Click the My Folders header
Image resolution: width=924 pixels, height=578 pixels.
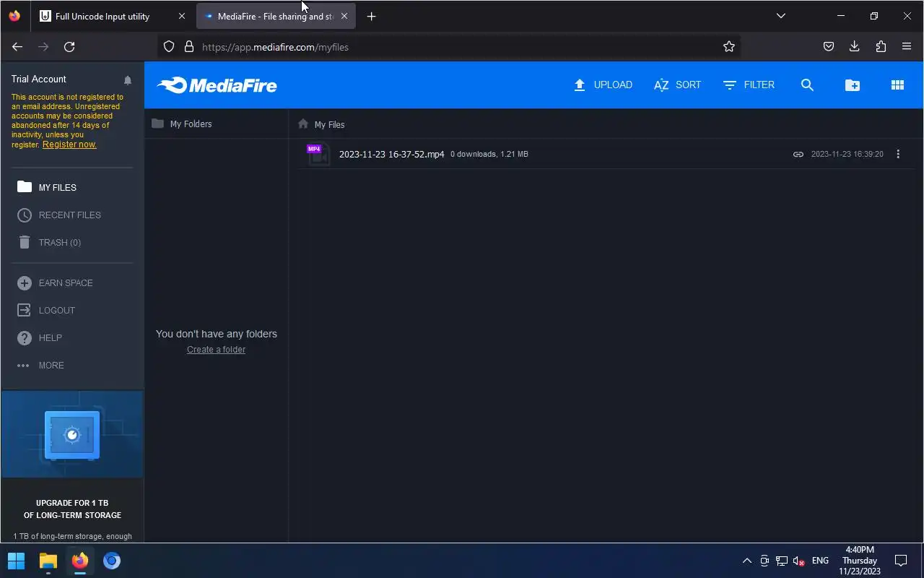(182, 124)
